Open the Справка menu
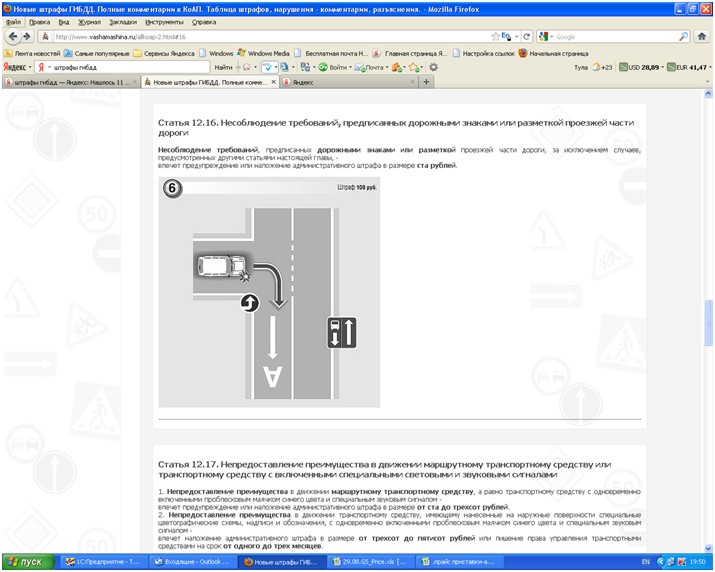This screenshot has width=715, height=572. click(x=204, y=22)
